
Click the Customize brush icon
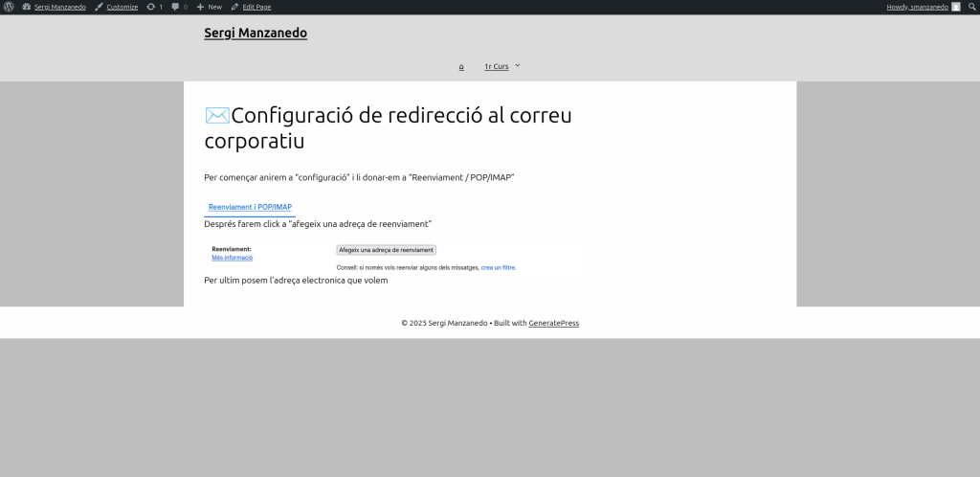tap(99, 7)
